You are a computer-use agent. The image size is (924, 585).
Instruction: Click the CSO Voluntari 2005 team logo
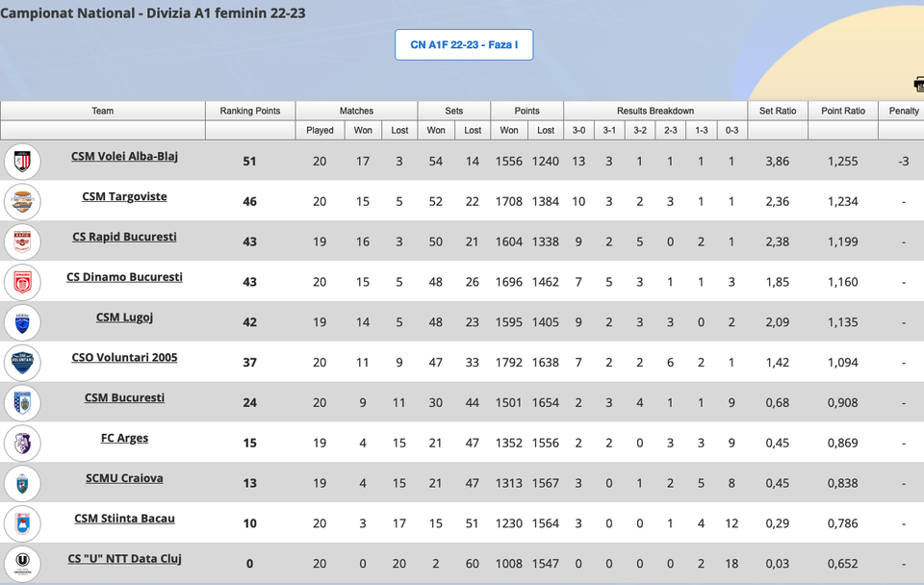coord(22,363)
